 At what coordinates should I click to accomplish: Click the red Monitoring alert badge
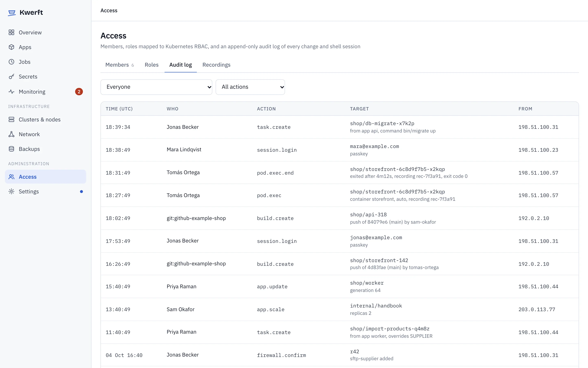(x=79, y=92)
